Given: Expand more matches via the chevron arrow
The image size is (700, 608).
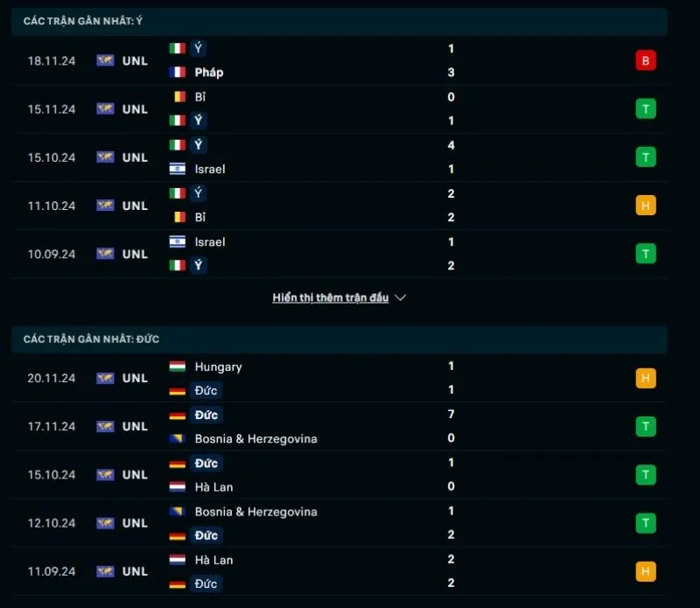Looking at the screenshot, I should [x=401, y=297].
